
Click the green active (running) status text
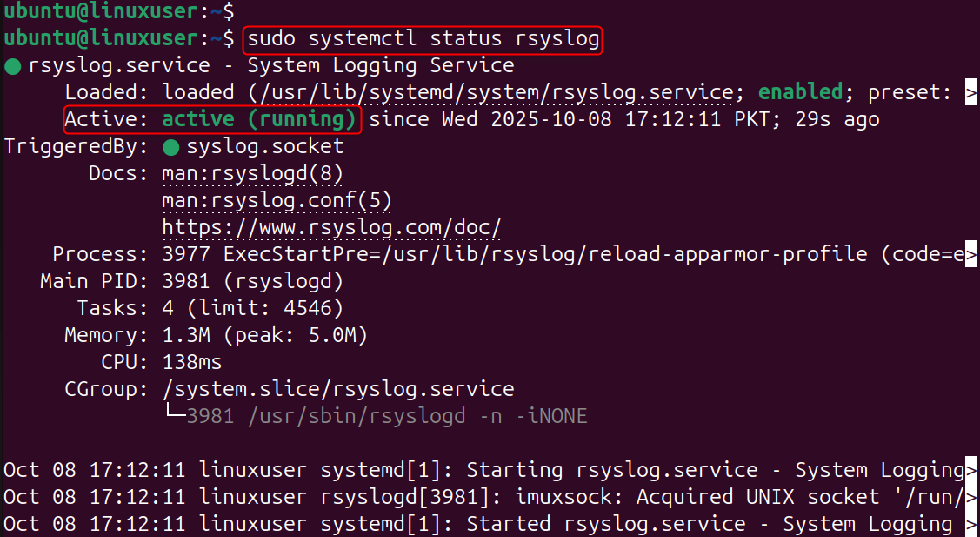click(259, 119)
